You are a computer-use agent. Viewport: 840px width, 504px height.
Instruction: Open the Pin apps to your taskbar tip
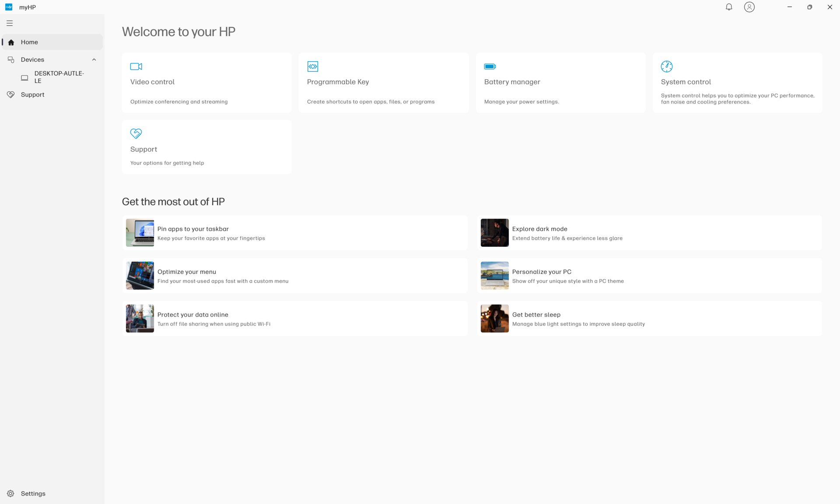pos(193,229)
